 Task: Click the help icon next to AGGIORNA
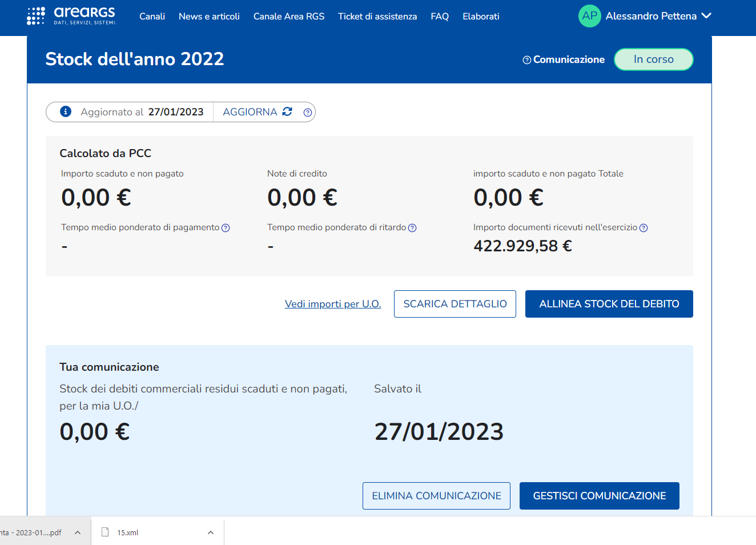point(308,113)
